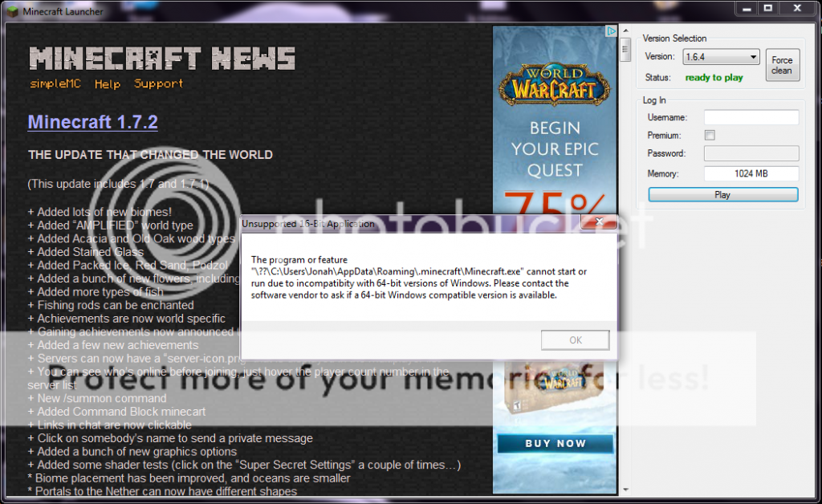Click the Minecraft News logo banner

pyautogui.click(x=162, y=56)
